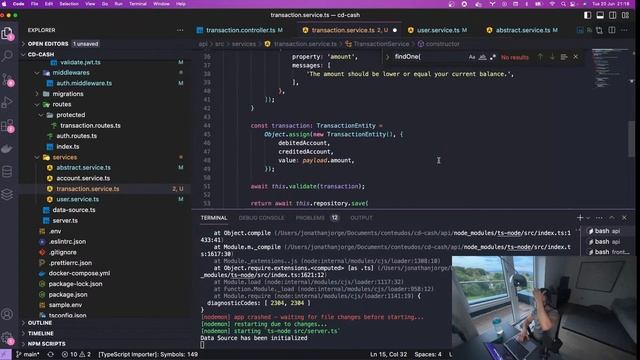
Task: Create new terminal with plus icon
Action: pos(580,218)
